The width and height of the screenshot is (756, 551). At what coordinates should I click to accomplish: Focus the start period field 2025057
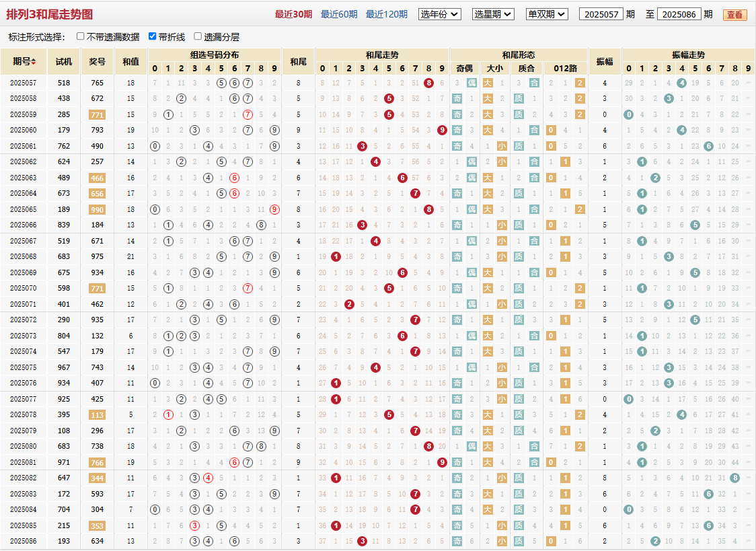coord(601,14)
